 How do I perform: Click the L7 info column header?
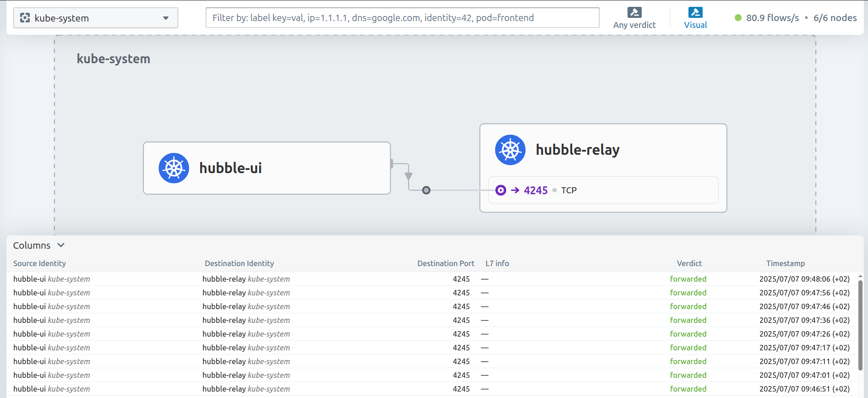point(497,263)
